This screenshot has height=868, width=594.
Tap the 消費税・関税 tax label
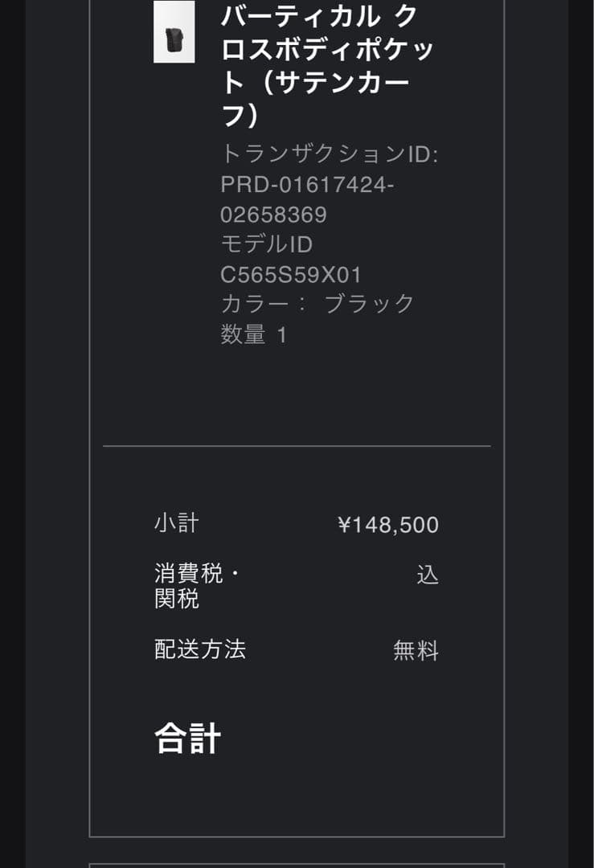coord(197,586)
